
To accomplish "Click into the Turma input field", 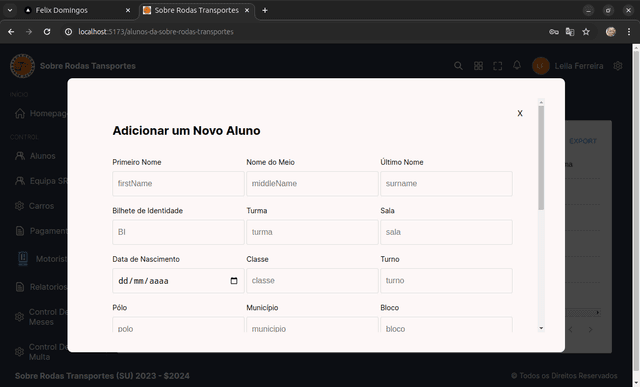I will tap(312, 232).
